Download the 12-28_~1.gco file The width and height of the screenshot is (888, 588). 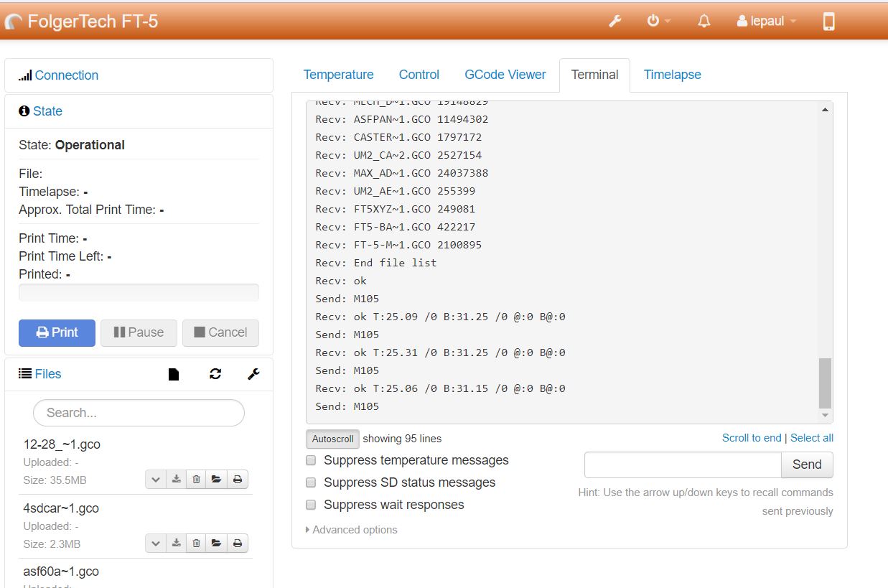(176, 480)
